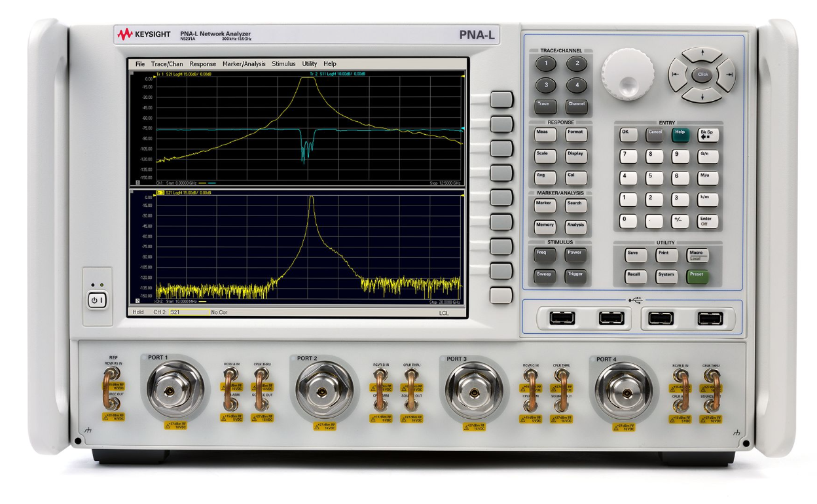Push the M/u units key
This screenshot has width=817, height=504.
click(708, 178)
